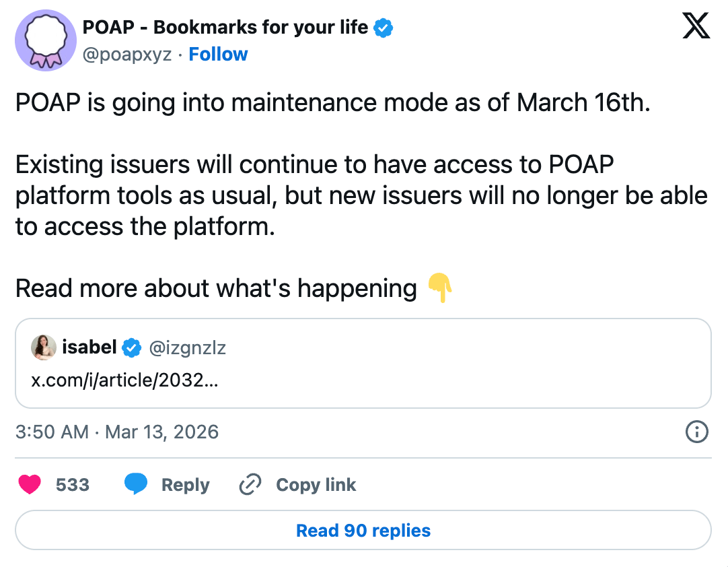The width and height of the screenshot is (728, 567).
Task: Click the @izgnzlz handle
Action: 187,348
